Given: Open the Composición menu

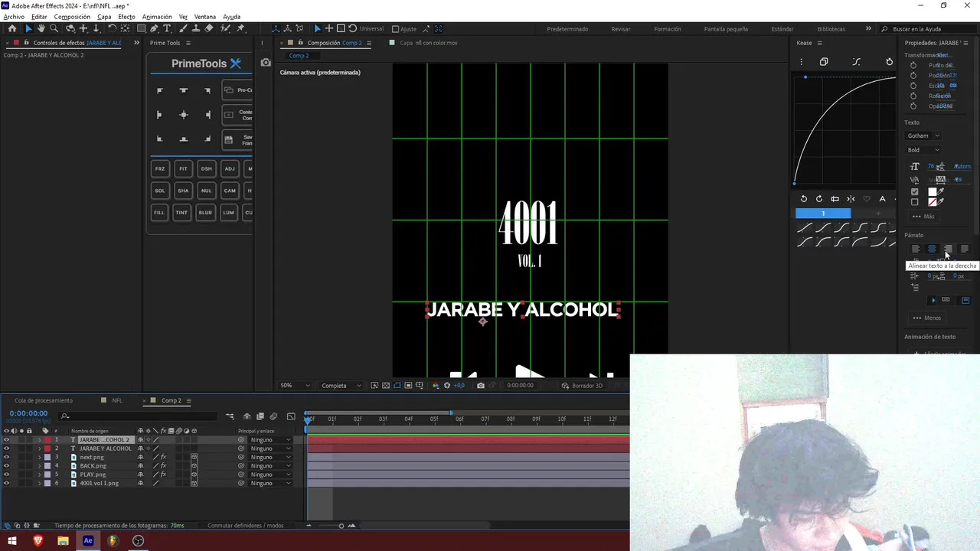Looking at the screenshot, I should (x=72, y=17).
